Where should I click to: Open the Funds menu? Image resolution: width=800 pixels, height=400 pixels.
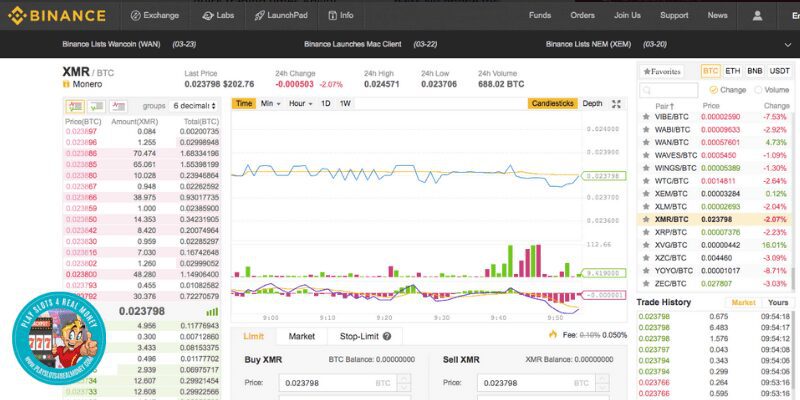pyautogui.click(x=540, y=15)
